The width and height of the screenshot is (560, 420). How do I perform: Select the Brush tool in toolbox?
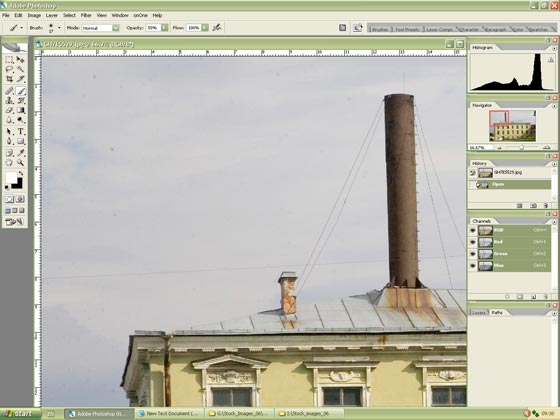click(20, 91)
